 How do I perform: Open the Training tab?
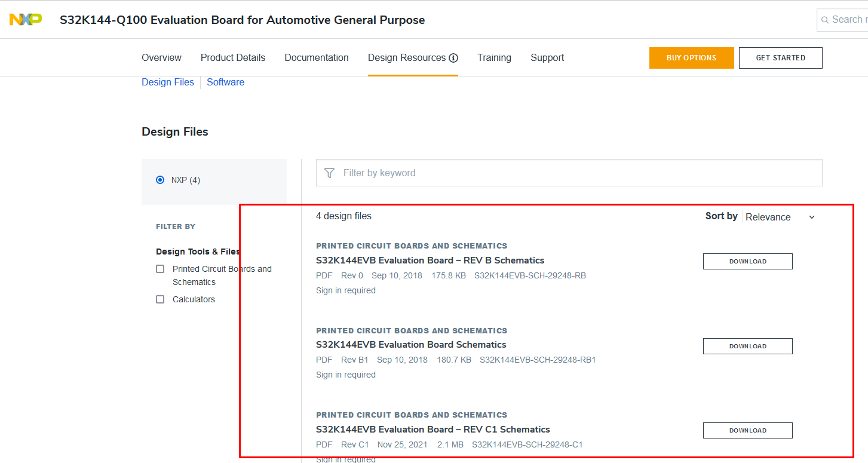(x=494, y=58)
